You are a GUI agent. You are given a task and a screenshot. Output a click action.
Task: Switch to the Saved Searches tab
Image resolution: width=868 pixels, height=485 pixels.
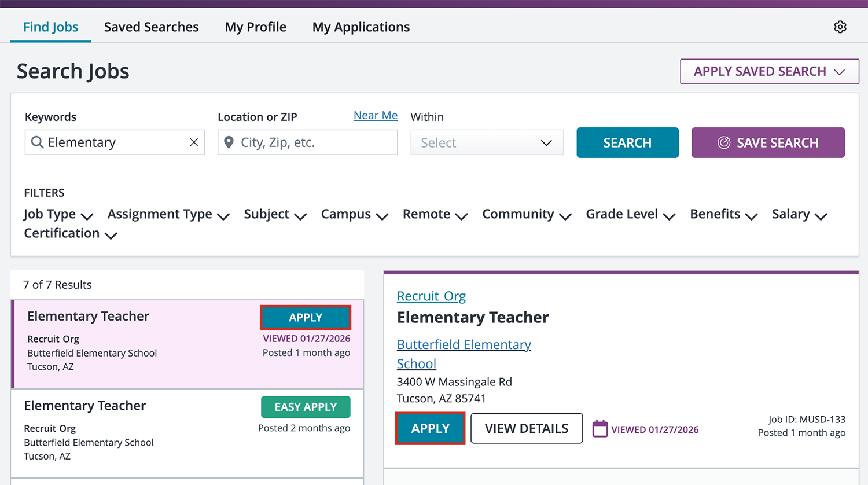(x=151, y=27)
